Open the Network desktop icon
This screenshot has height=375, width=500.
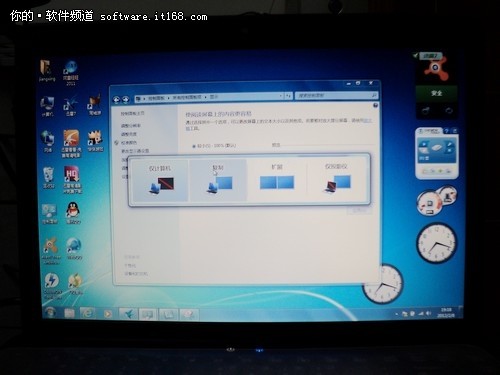[48, 141]
